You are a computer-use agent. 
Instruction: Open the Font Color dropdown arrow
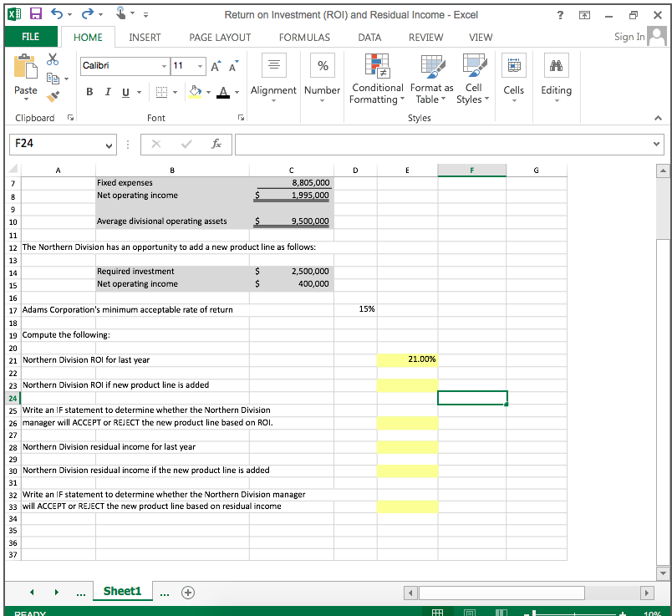236,92
